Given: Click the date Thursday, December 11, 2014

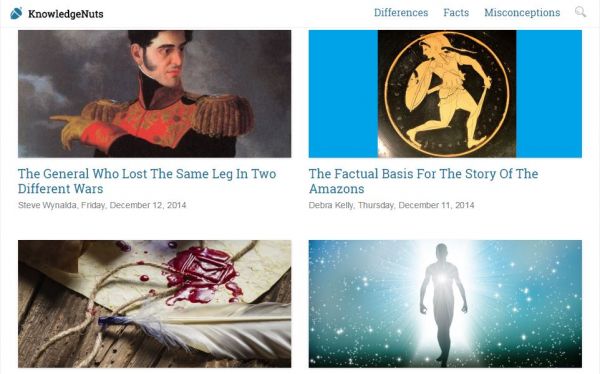Looking at the screenshot, I should click(416, 205).
